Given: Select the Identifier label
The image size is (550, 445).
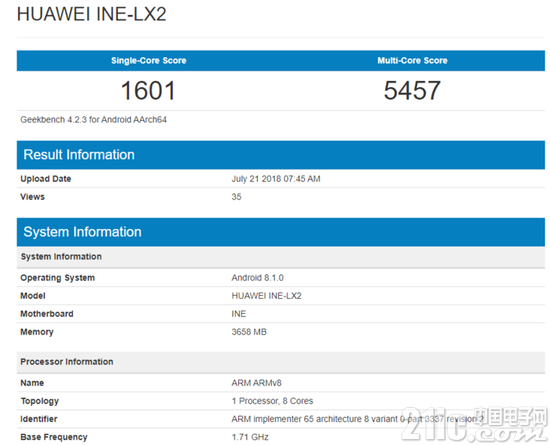Looking at the screenshot, I should click(39, 419).
